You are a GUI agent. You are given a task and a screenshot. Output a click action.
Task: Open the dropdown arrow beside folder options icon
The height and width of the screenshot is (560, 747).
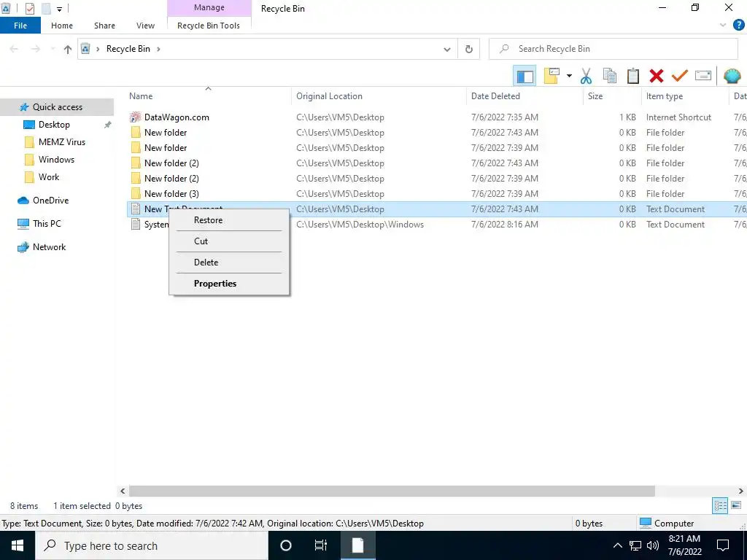(569, 76)
